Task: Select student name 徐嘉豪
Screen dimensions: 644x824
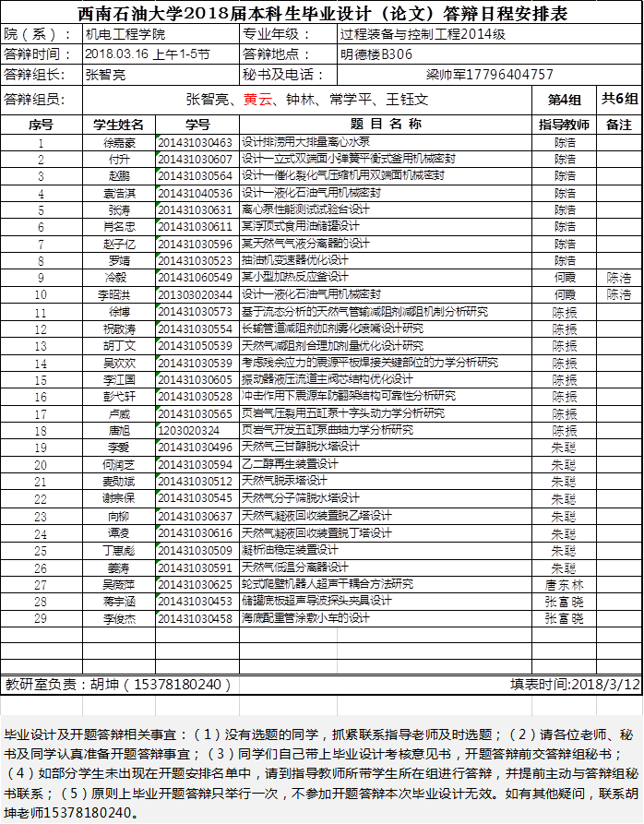Action: coord(119,143)
